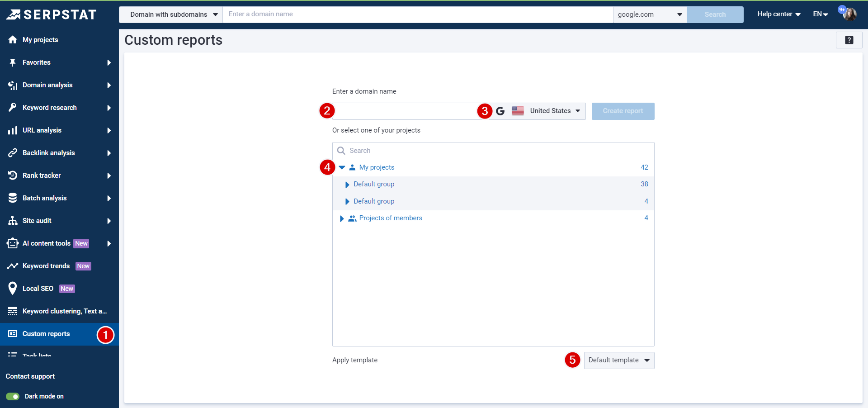Expand the Projects of members group

pos(341,218)
